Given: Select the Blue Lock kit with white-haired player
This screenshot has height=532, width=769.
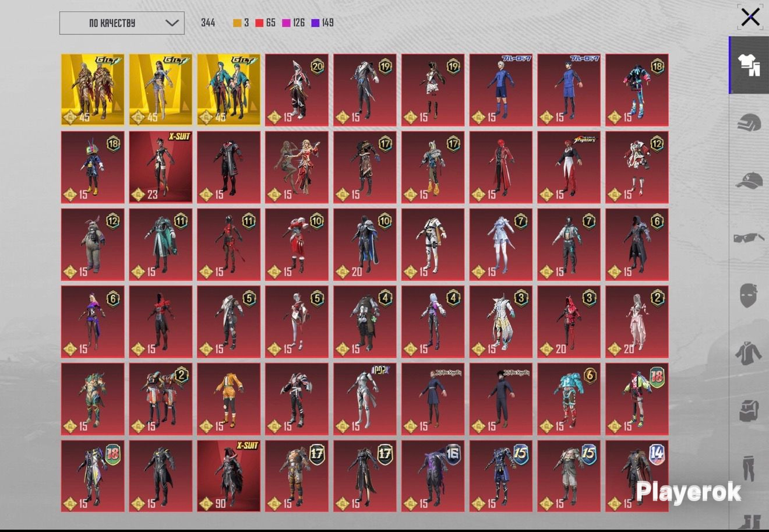Looking at the screenshot, I should coord(501,90).
